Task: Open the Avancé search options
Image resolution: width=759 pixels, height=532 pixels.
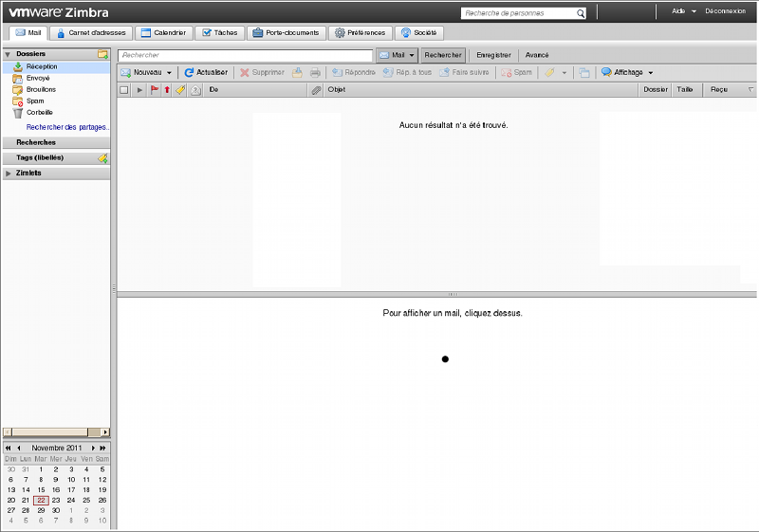Action: tap(537, 55)
